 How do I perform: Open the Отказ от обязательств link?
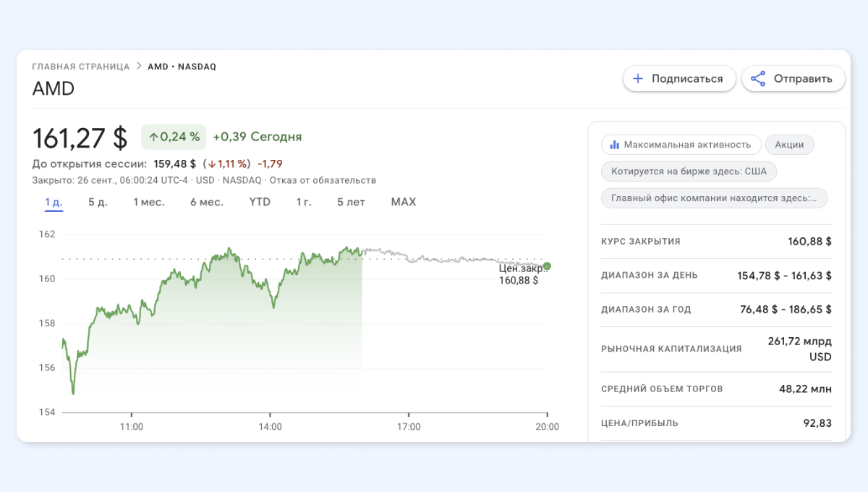323,180
